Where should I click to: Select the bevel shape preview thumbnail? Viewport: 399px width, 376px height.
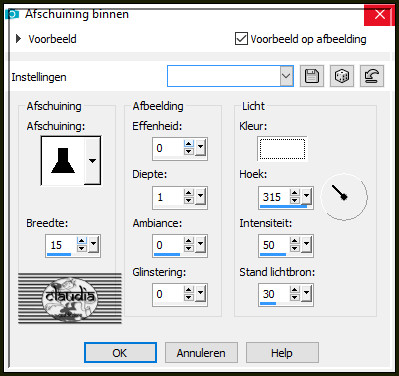[63, 161]
